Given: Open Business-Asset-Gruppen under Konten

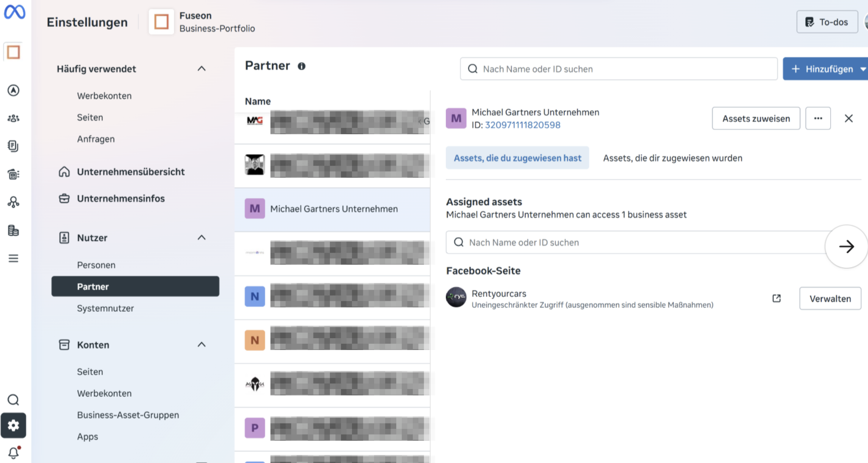Looking at the screenshot, I should click(128, 415).
